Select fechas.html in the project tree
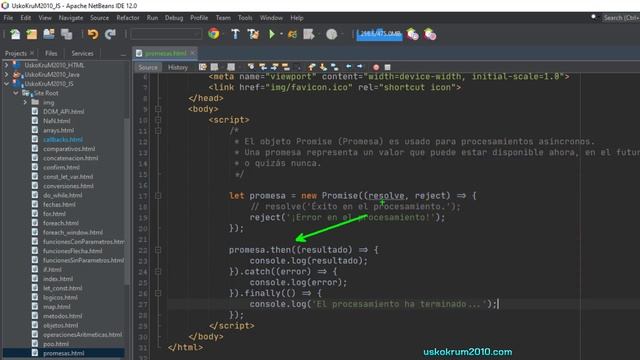Image resolution: width=640 pixels, height=360 pixels. [59, 204]
